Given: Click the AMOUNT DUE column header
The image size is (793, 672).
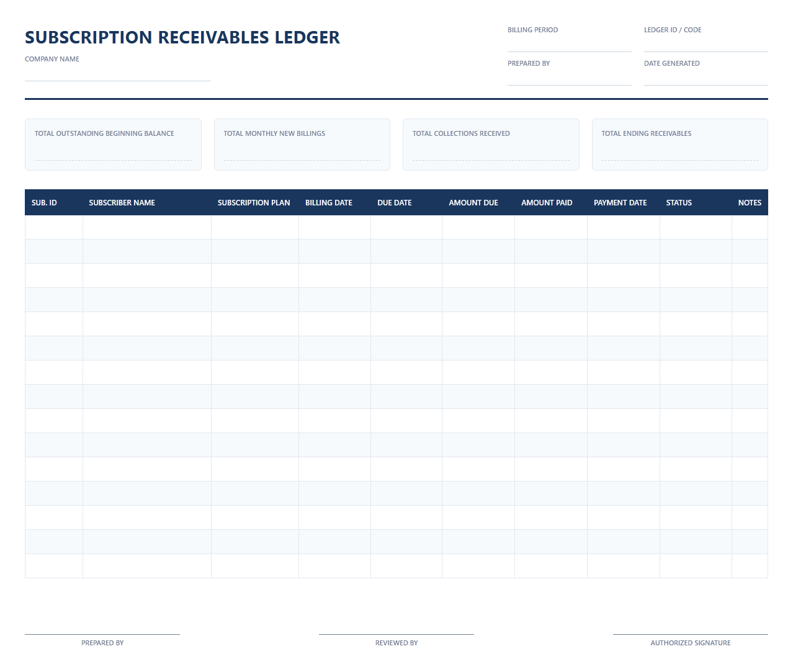Looking at the screenshot, I should [478, 202].
